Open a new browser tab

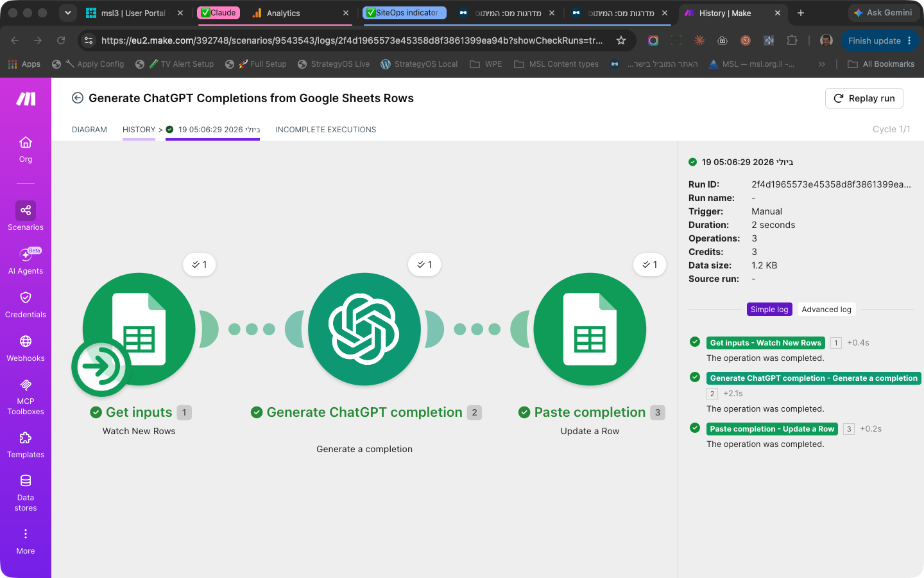point(801,13)
